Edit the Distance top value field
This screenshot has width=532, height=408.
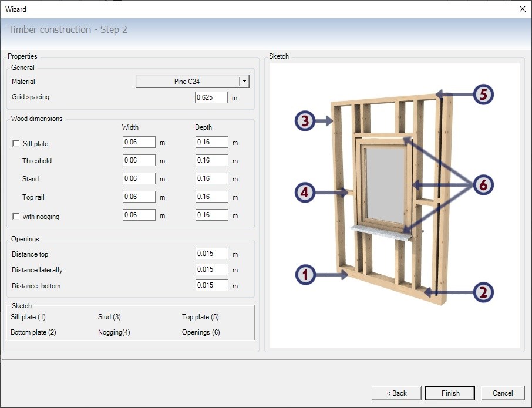pyautogui.click(x=211, y=254)
